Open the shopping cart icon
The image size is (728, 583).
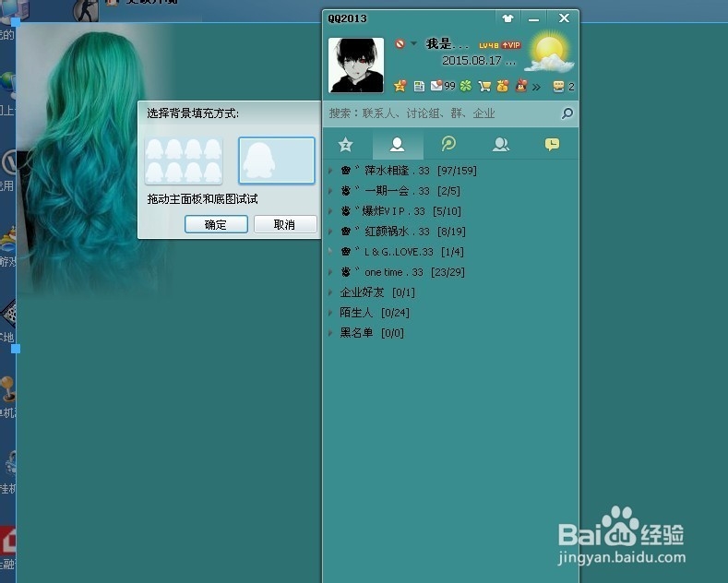pos(484,87)
